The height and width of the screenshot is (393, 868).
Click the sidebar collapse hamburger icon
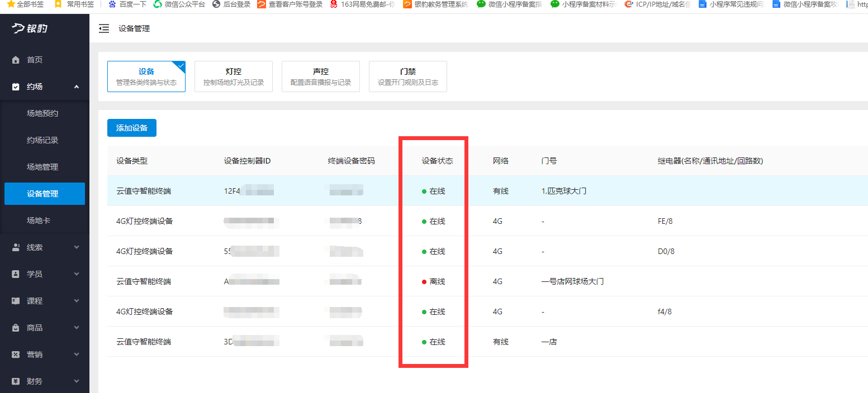tap(104, 28)
